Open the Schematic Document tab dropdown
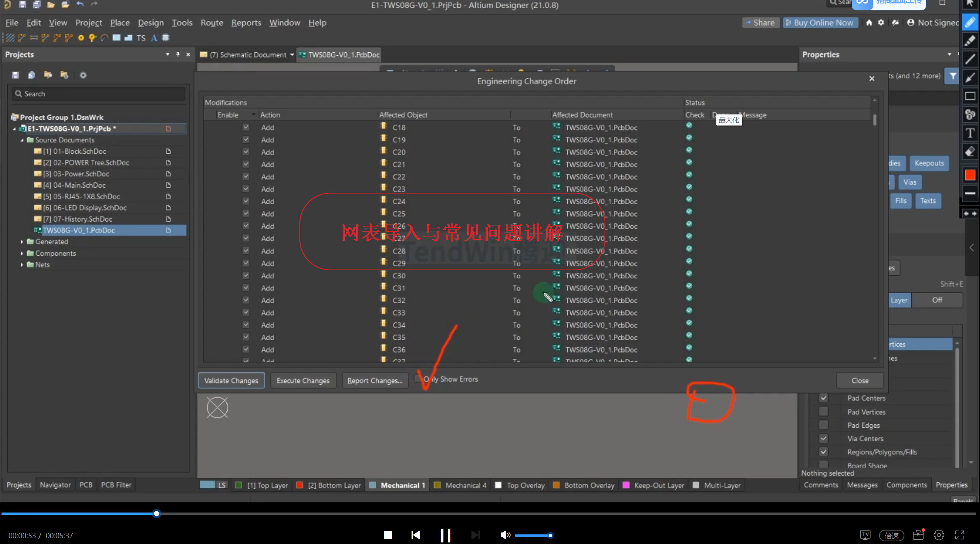The image size is (980, 544). [292, 55]
